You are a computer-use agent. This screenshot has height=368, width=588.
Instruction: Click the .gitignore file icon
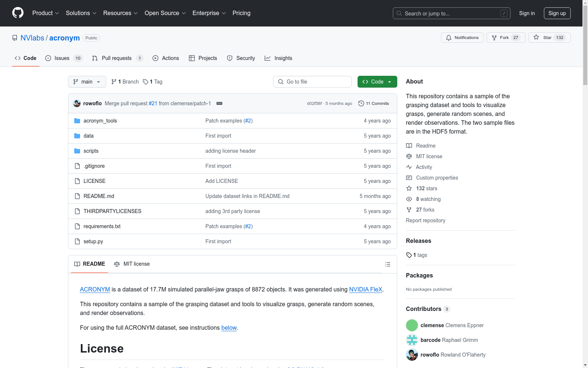77,166
